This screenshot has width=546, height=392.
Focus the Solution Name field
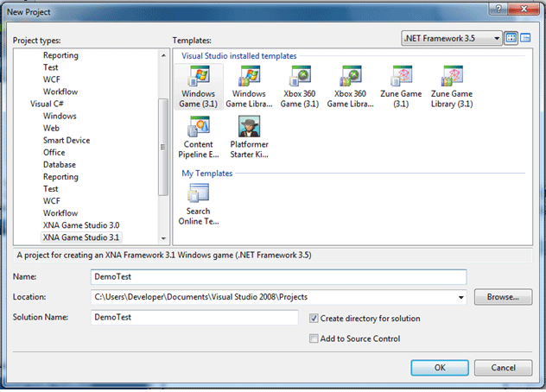[194, 318]
